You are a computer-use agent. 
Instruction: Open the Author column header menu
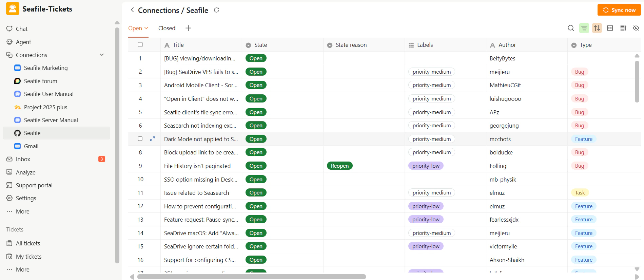527,45
